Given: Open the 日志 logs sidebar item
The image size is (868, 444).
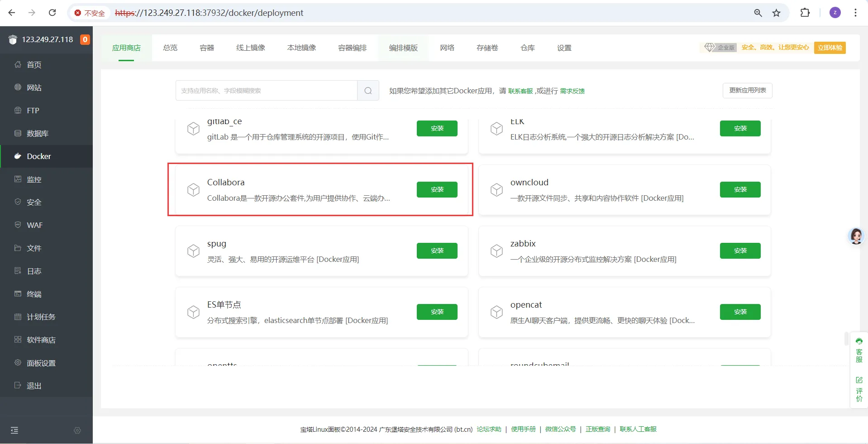Looking at the screenshot, I should (46, 271).
